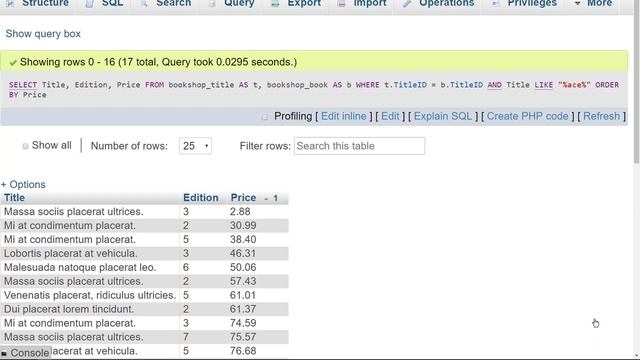
Task: Expand the Options section
Action: [23, 184]
